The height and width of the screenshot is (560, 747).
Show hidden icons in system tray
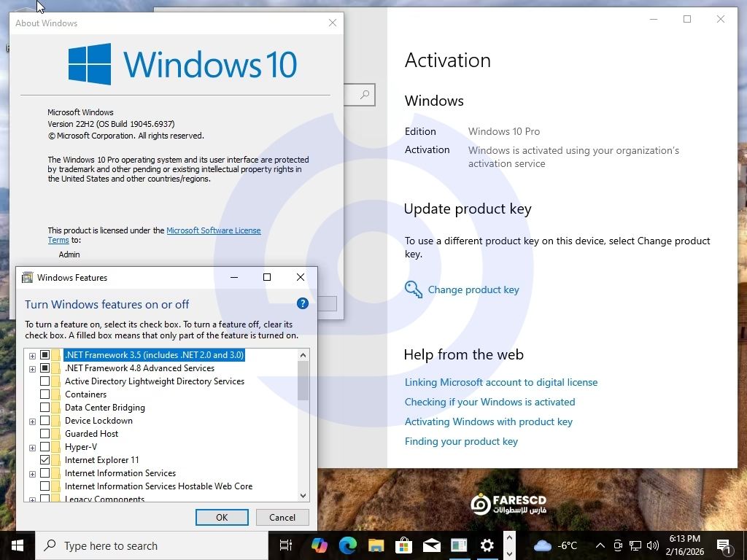[x=600, y=545]
